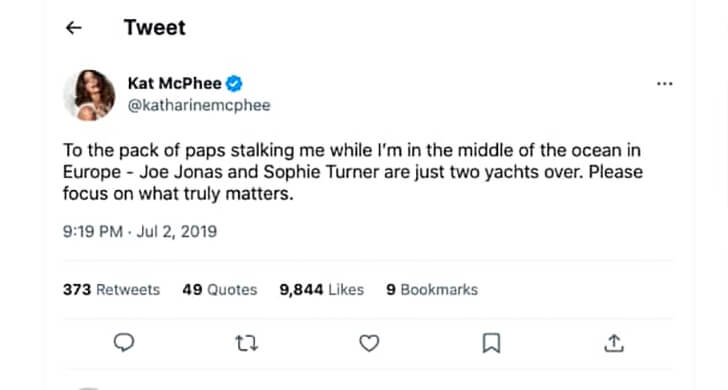Click the tweet text about paps stalking
This screenshot has width=728, height=390.
pos(353,172)
